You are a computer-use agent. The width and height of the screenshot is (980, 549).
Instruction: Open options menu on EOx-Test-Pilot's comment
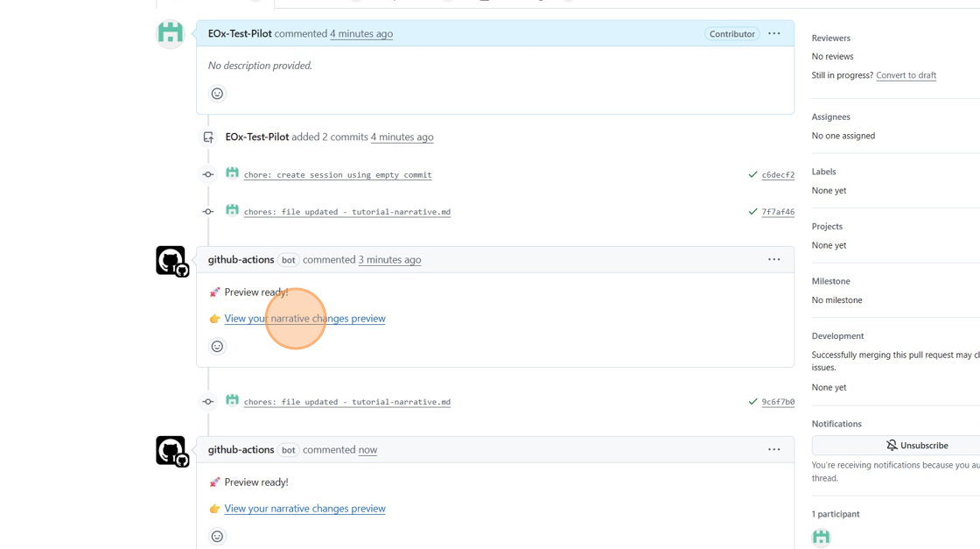pos(773,34)
